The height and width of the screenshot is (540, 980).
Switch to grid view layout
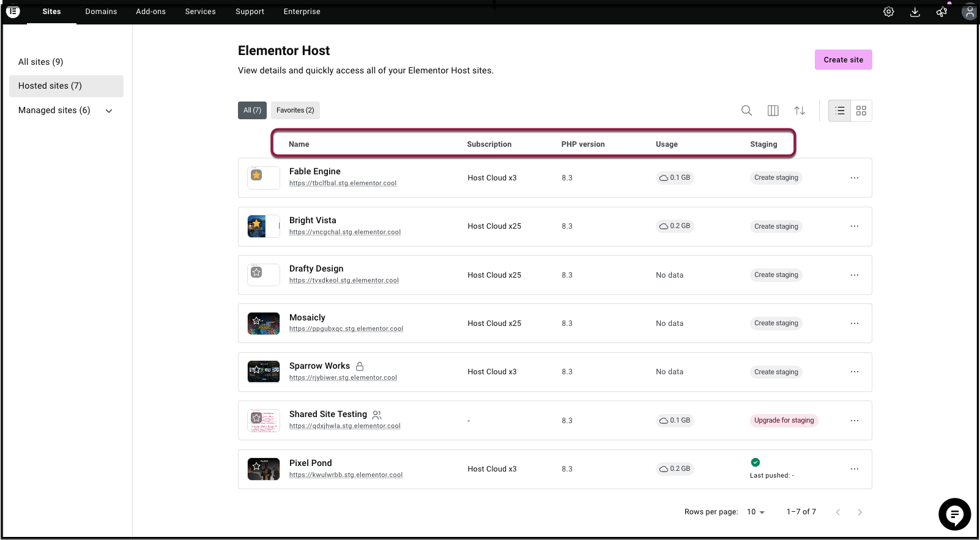tap(861, 111)
